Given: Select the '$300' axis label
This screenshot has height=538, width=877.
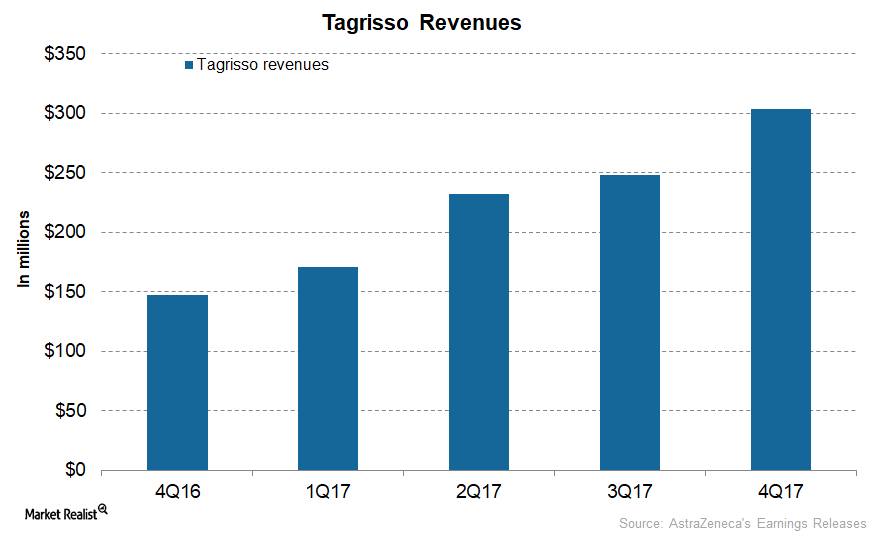Looking at the screenshot, I should pos(65,113).
